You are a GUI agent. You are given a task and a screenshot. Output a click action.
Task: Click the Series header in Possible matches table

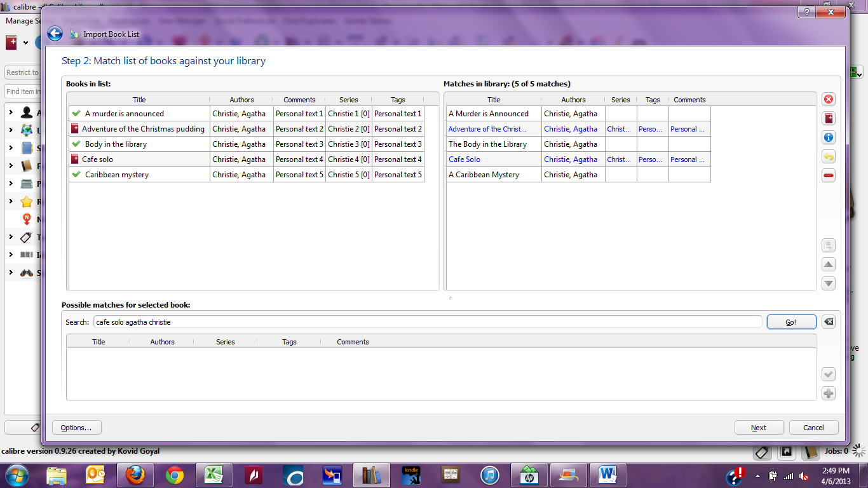click(x=226, y=342)
